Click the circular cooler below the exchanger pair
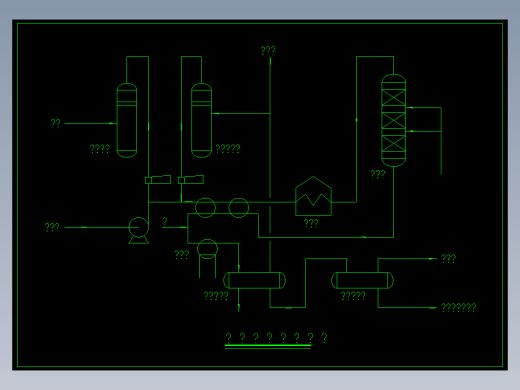 [207, 249]
